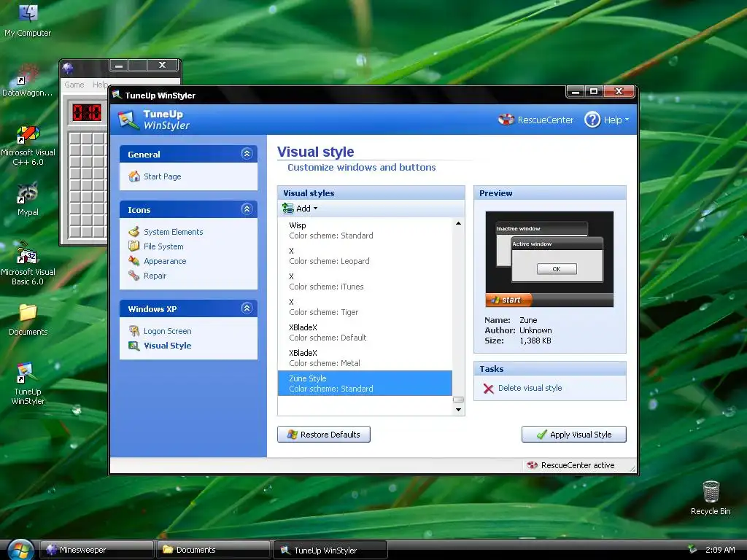Select X style with Tiger scheme
747x560 pixels.
tap(365, 307)
